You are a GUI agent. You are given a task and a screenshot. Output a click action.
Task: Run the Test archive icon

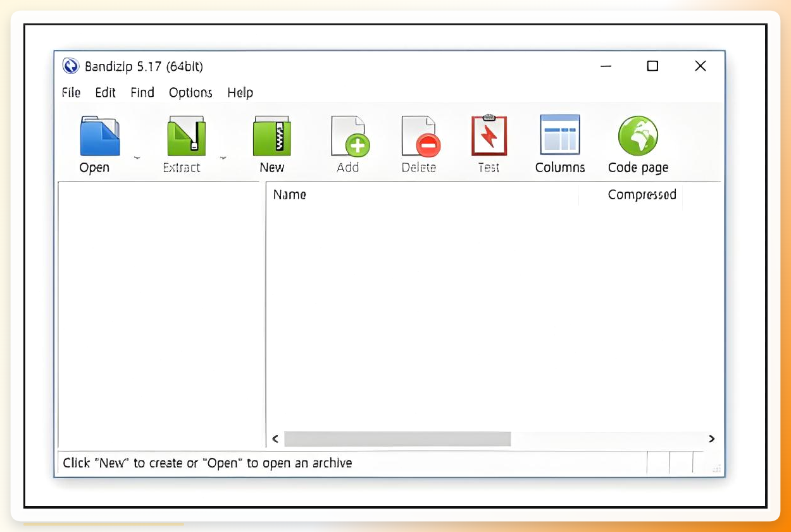489,135
